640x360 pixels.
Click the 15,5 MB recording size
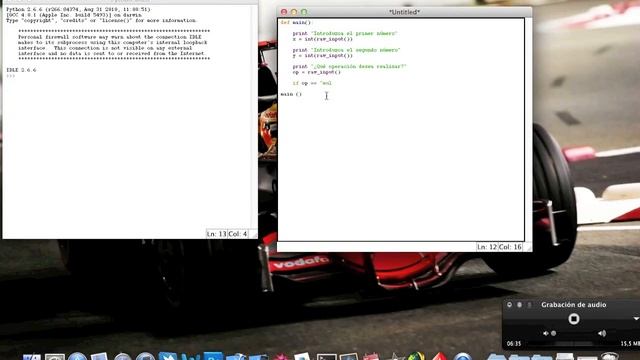630,344
